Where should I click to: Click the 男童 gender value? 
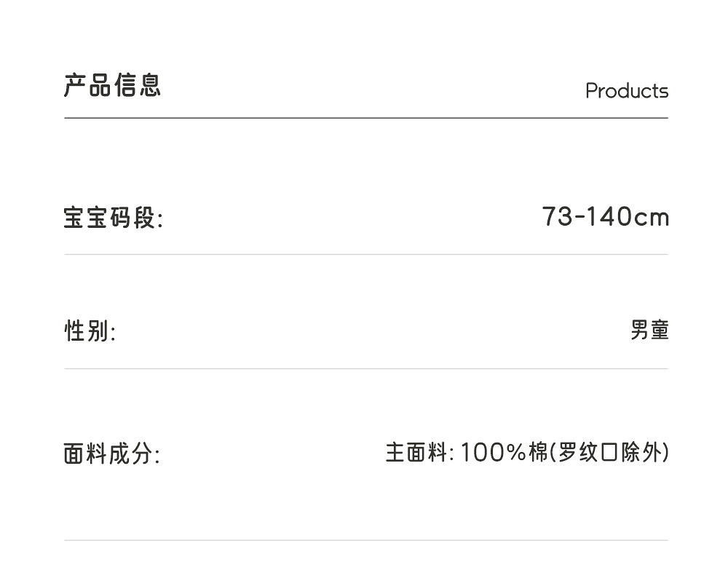(649, 330)
